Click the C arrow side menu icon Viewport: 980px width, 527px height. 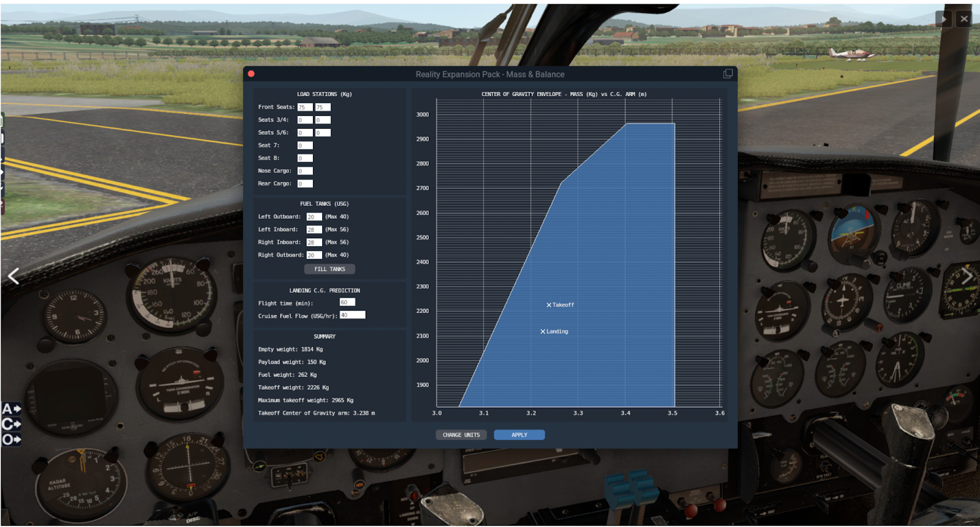pos(12,424)
